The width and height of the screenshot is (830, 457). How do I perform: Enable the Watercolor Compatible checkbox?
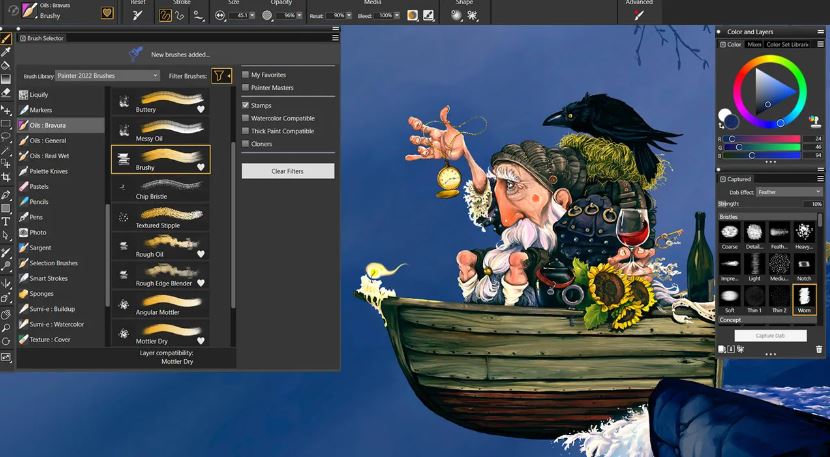[x=246, y=118]
